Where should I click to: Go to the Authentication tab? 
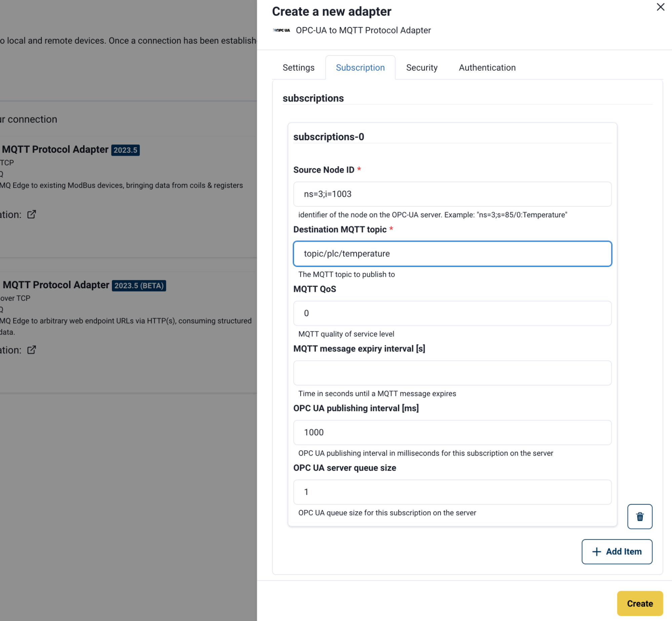(x=487, y=68)
